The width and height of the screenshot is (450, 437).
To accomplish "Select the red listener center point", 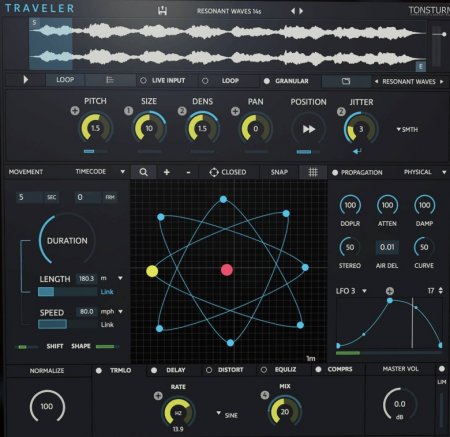I will pos(227,270).
